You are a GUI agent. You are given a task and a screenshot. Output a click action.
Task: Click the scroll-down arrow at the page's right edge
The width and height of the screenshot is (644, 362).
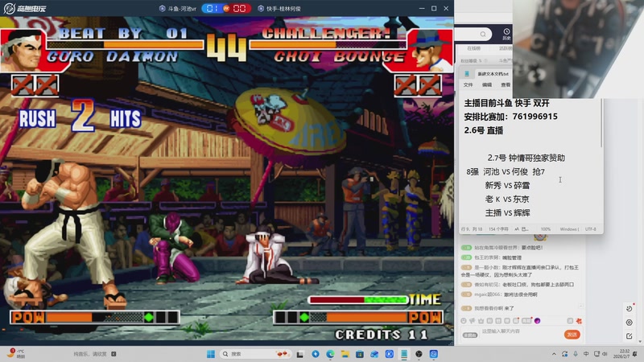click(x=641, y=341)
